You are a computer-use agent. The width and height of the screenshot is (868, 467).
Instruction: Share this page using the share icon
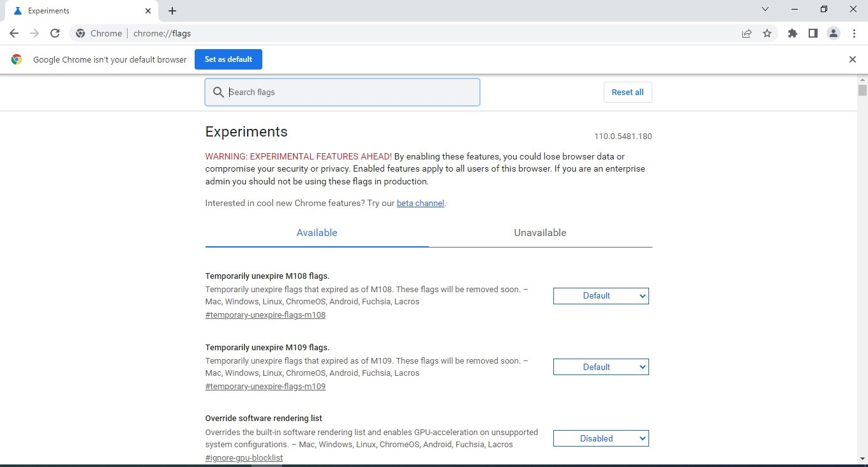[x=747, y=33]
